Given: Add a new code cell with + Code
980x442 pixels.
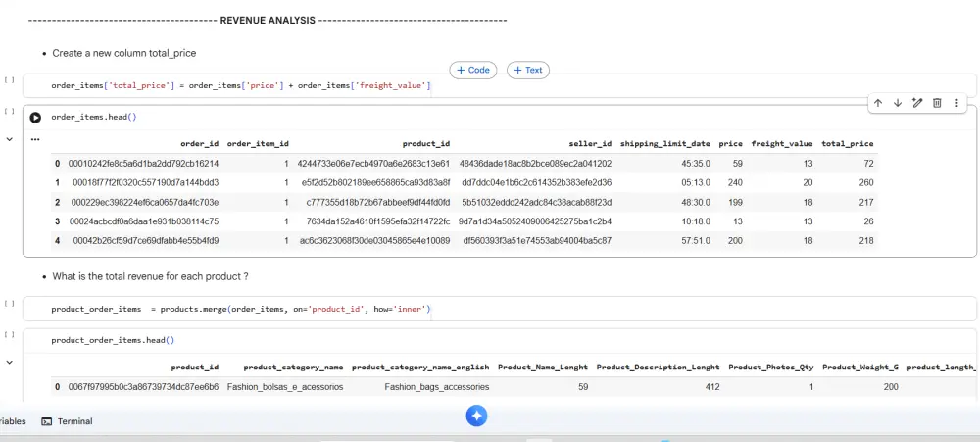Looking at the screenshot, I should tap(473, 70).
